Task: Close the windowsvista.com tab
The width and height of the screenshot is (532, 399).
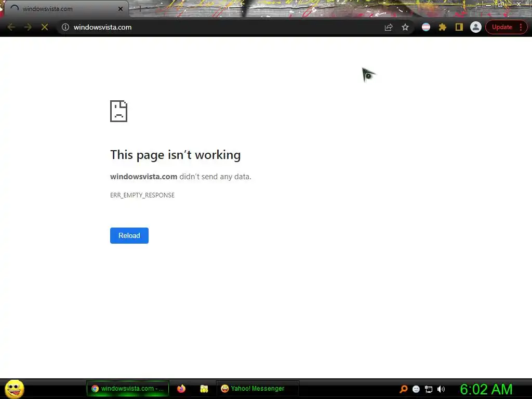Action: point(121,9)
